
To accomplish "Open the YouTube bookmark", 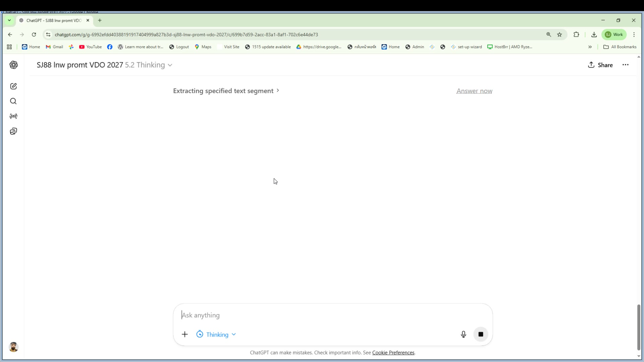I will point(91,47).
